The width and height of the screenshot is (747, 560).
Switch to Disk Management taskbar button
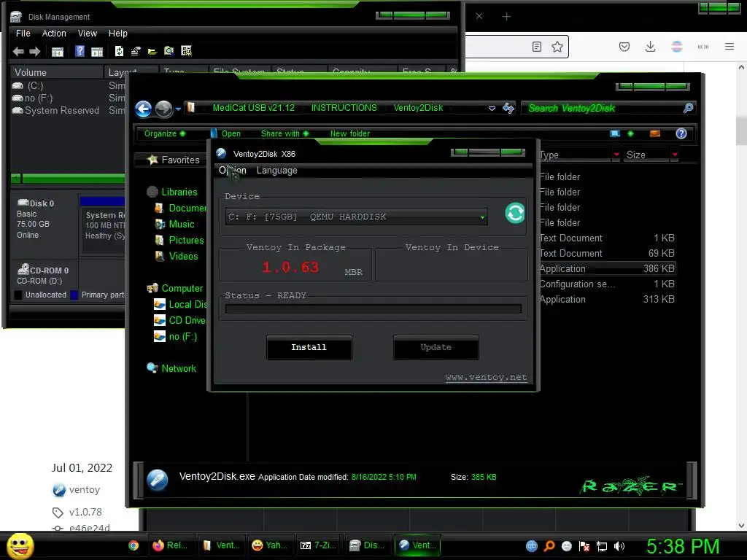point(368,545)
